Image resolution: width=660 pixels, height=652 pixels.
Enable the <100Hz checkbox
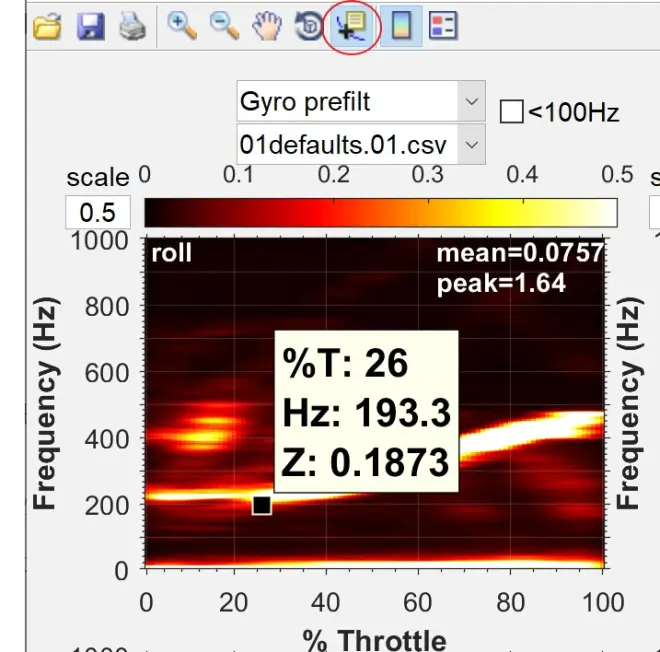511,111
